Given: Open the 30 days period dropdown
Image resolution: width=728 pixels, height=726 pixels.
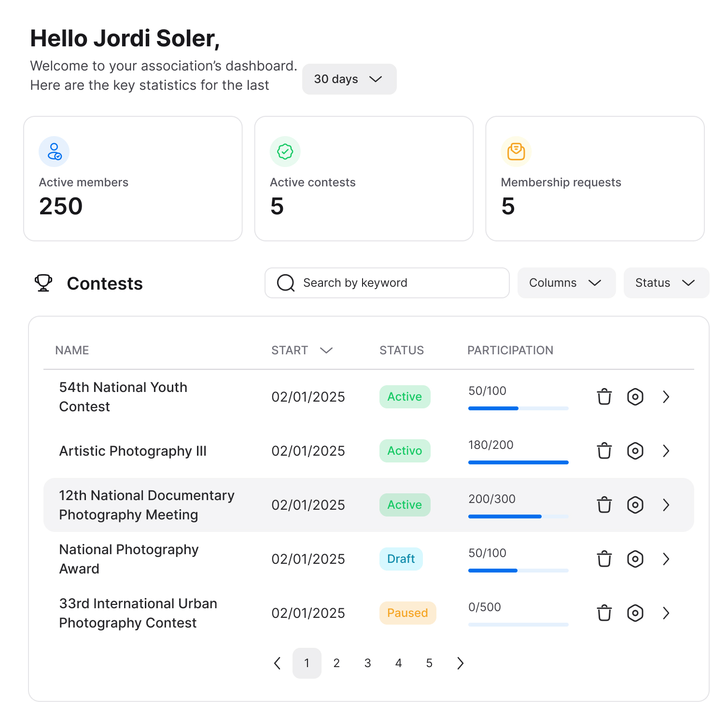Looking at the screenshot, I should 349,79.
